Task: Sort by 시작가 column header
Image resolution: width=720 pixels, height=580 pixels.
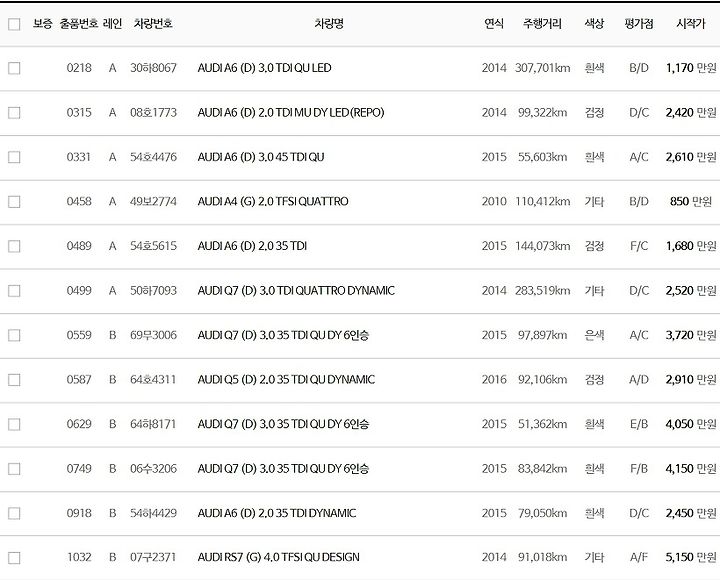Action: [x=690, y=23]
